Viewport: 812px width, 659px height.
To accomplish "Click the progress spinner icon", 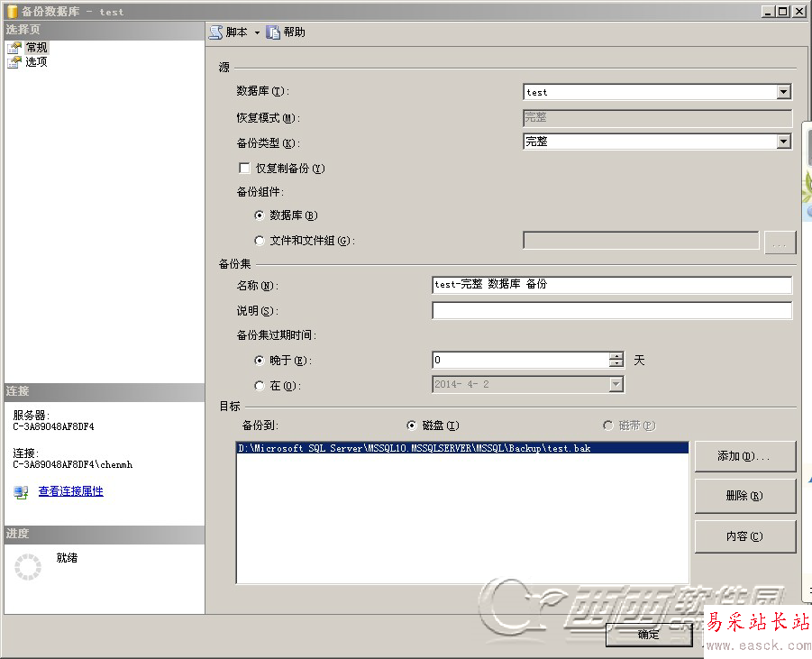I will pyautogui.click(x=28, y=567).
